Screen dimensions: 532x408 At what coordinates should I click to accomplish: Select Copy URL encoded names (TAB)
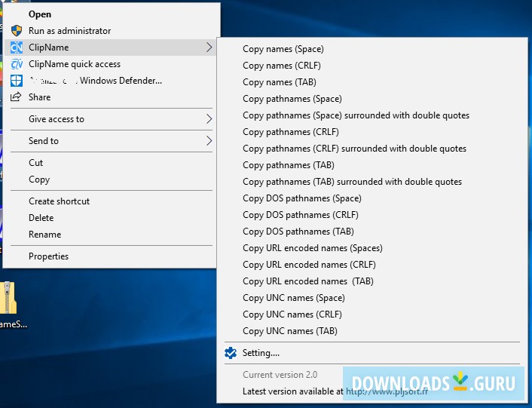click(372, 281)
